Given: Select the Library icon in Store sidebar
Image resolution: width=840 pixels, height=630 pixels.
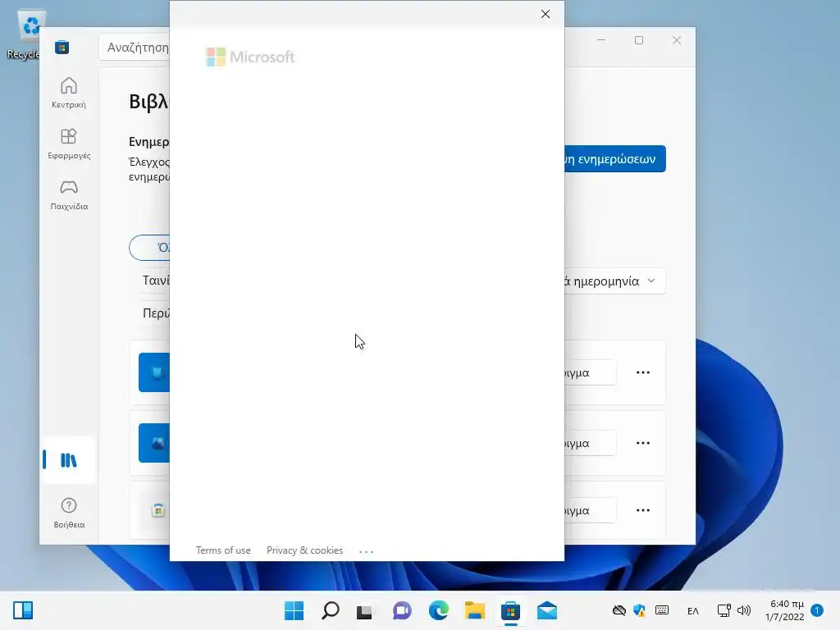Looking at the screenshot, I should (x=69, y=459).
